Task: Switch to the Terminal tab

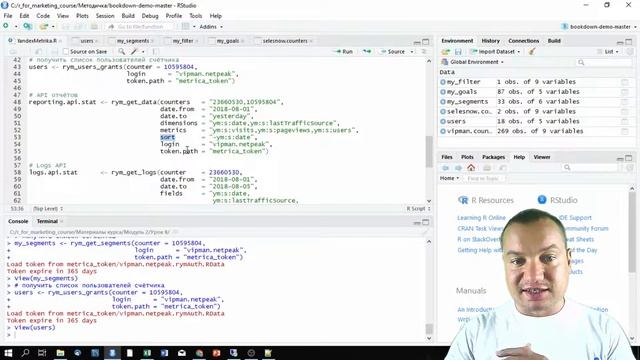Action: click(x=47, y=221)
